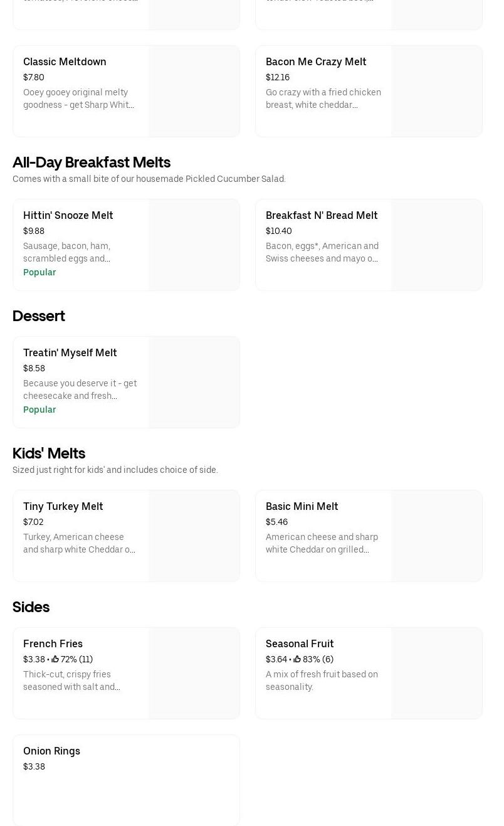Click the thumbs-up rating icon for Seasonal Fruit

click(297, 659)
